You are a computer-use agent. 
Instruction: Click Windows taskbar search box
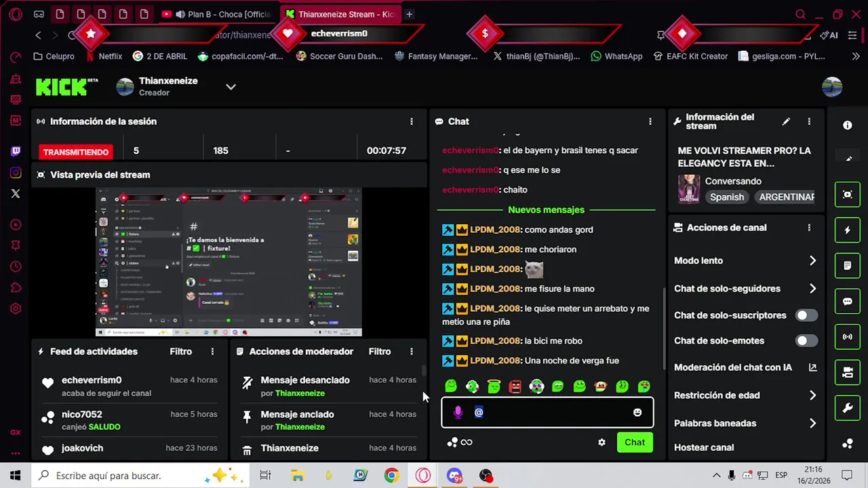point(141,476)
